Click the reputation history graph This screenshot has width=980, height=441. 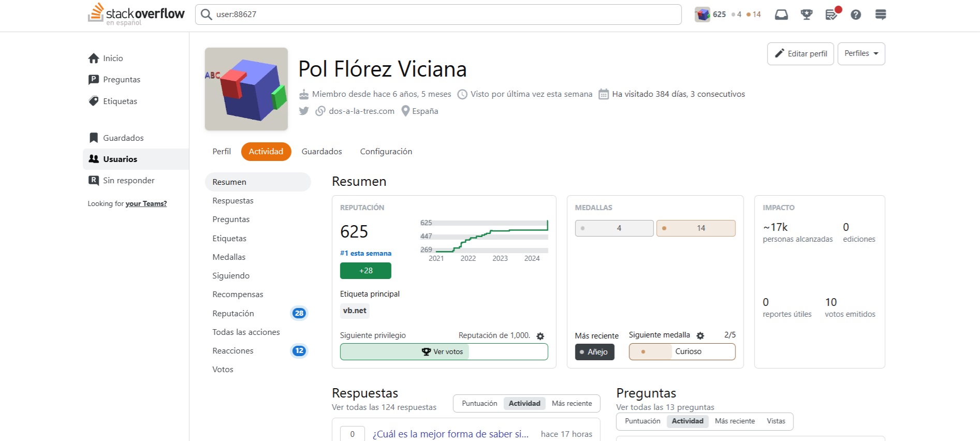pyautogui.click(x=484, y=240)
